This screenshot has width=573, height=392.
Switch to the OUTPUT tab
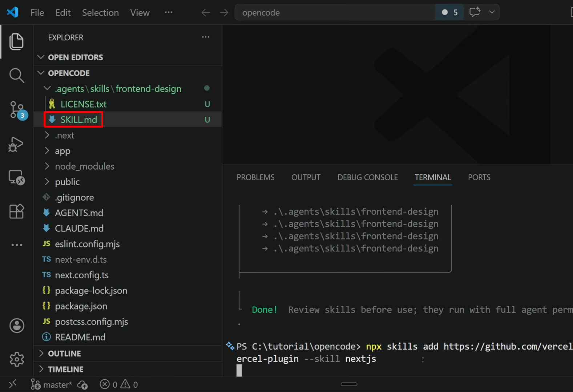(306, 177)
